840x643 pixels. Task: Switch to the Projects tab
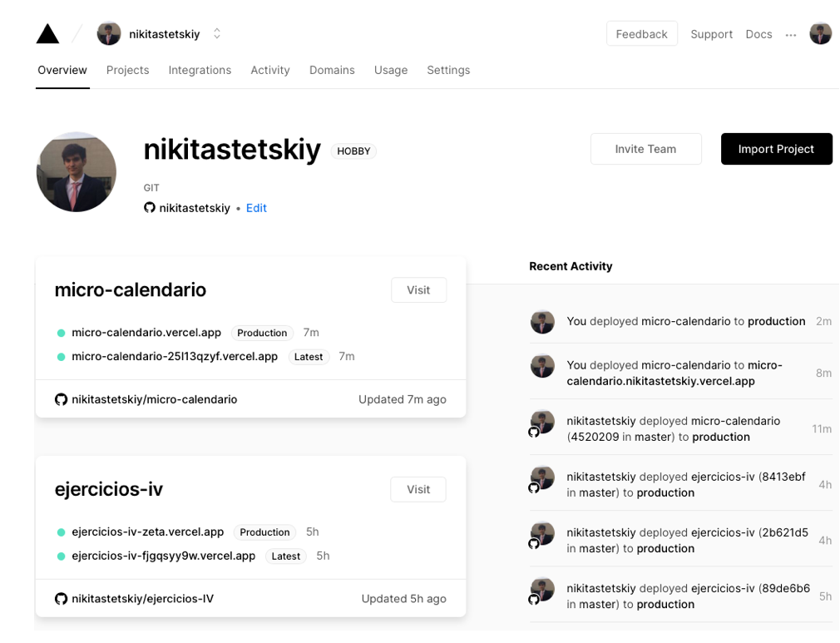[x=127, y=70]
